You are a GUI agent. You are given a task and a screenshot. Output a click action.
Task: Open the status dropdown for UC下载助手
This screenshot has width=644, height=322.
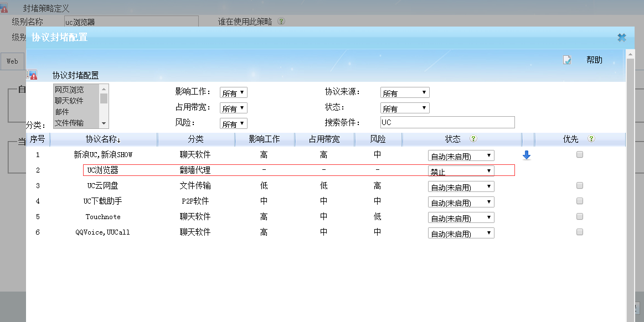click(x=461, y=202)
